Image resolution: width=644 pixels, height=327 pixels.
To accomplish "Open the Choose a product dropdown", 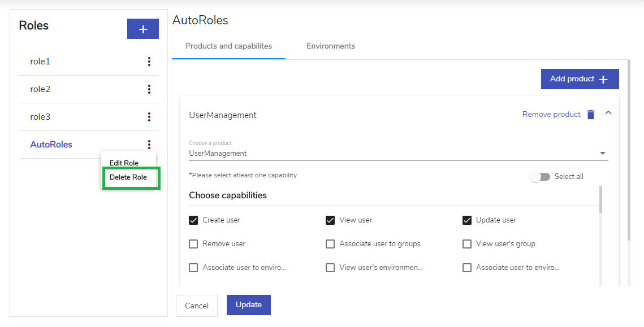I will tap(399, 150).
